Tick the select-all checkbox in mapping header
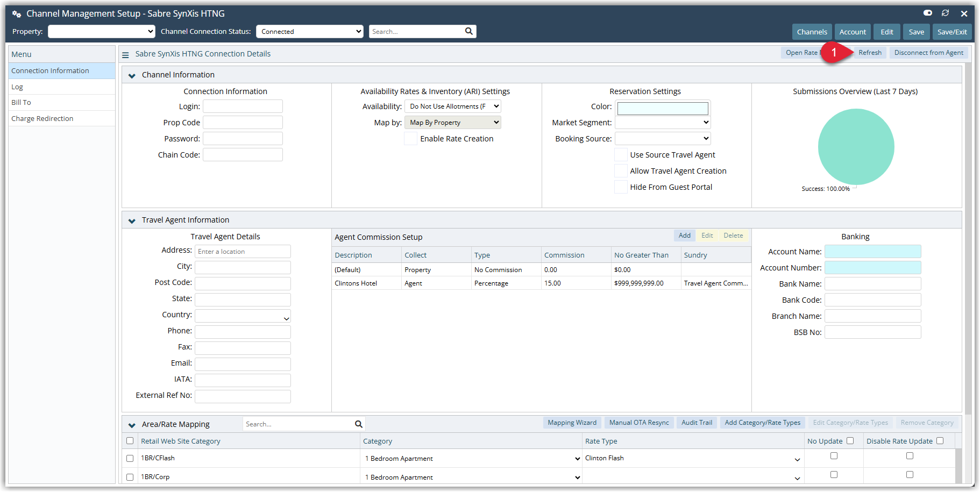 pyautogui.click(x=130, y=441)
